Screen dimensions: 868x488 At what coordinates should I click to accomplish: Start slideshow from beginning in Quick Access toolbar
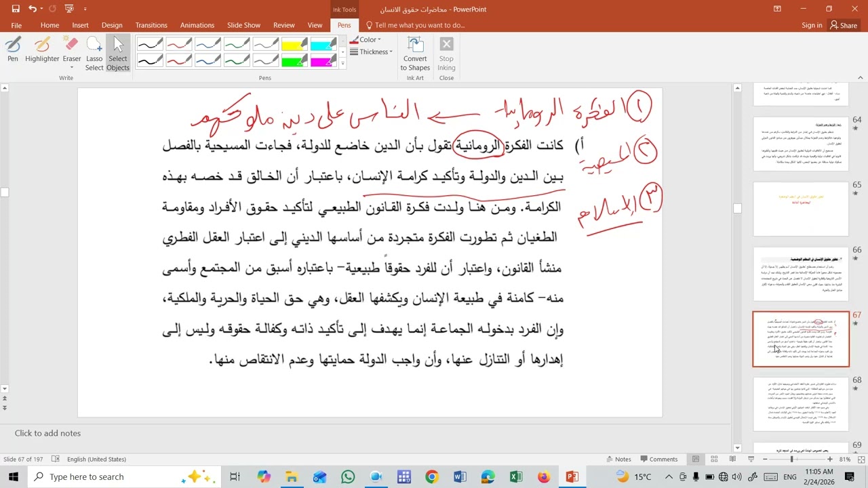(x=68, y=9)
